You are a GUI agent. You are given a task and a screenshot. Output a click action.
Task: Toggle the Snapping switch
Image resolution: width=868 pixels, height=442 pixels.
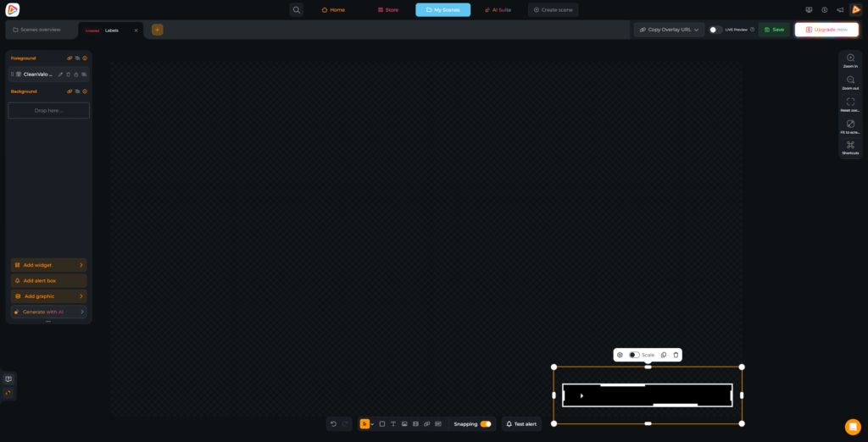pos(485,423)
